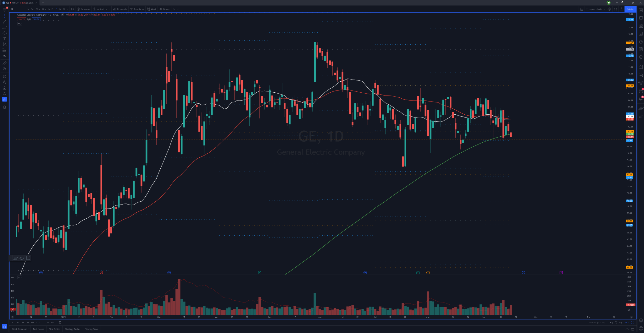Switch the chart to 1m interval
The height and width of the screenshot is (333, 644).
click(28, 9)
